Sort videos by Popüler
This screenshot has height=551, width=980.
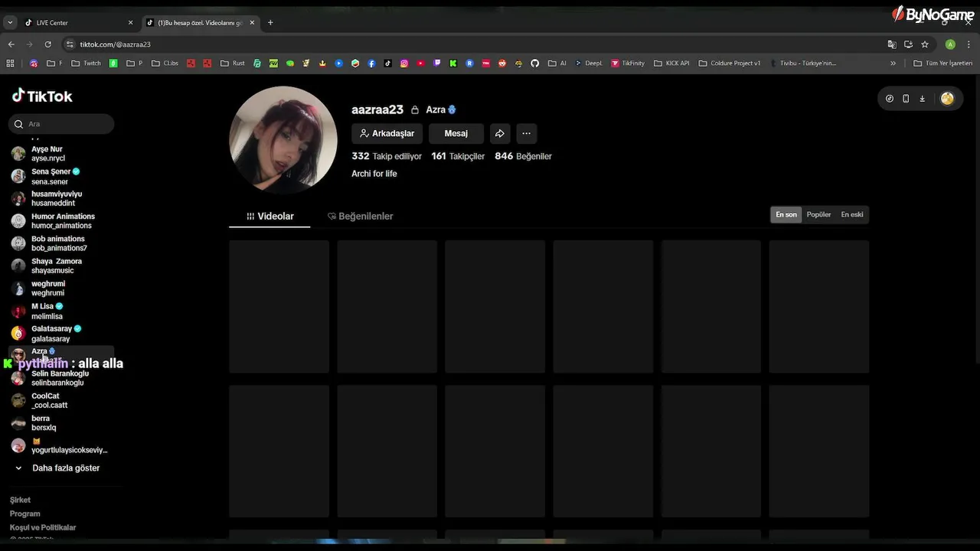pos(818,214)
